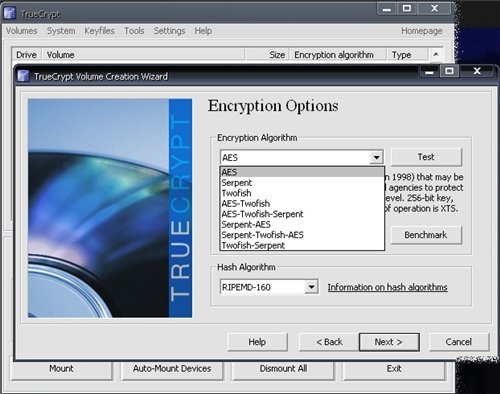
Task: Click the Volume column header
Action: pyautogui.click(x=143, y=55)
